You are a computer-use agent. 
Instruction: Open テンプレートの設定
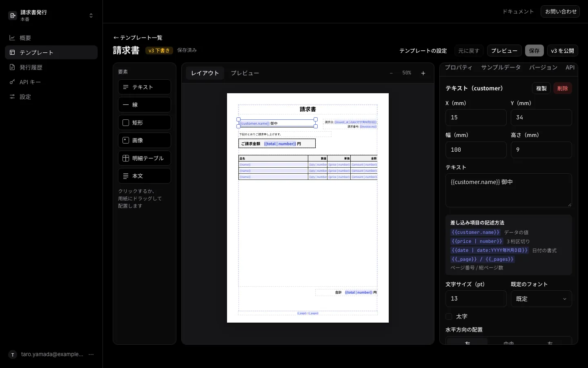tap(423, 51)
